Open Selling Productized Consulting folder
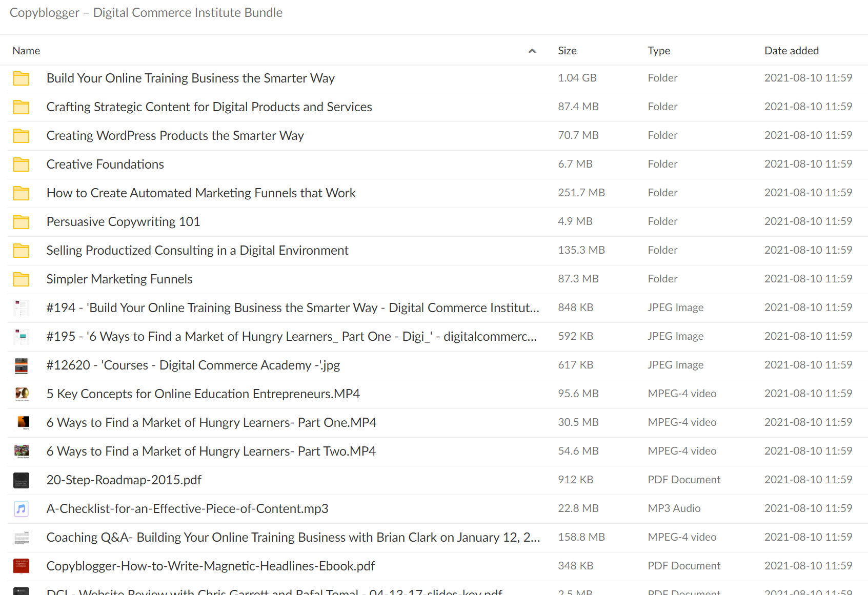 197,251
